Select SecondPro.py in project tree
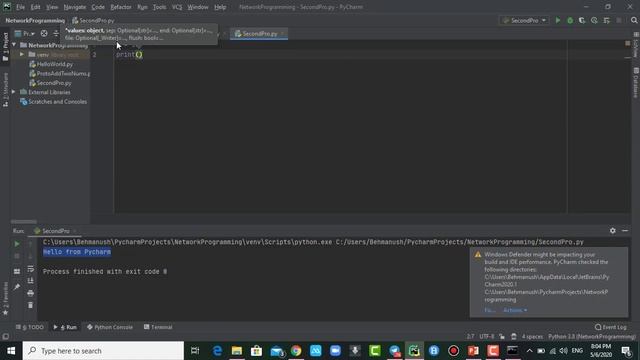The height and width of the screenshot is (360, 640). point(54,83)
